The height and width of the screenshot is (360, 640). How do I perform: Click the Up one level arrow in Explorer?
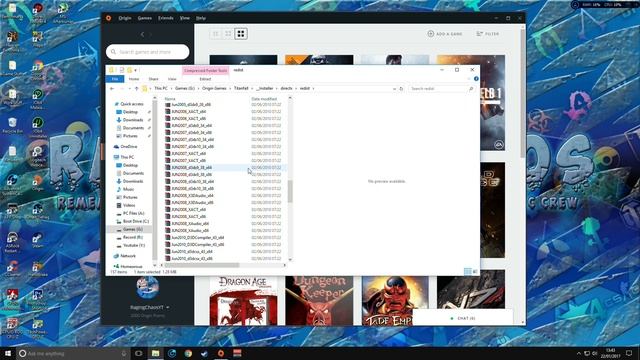pyautogui.click(x=136, y=89)
